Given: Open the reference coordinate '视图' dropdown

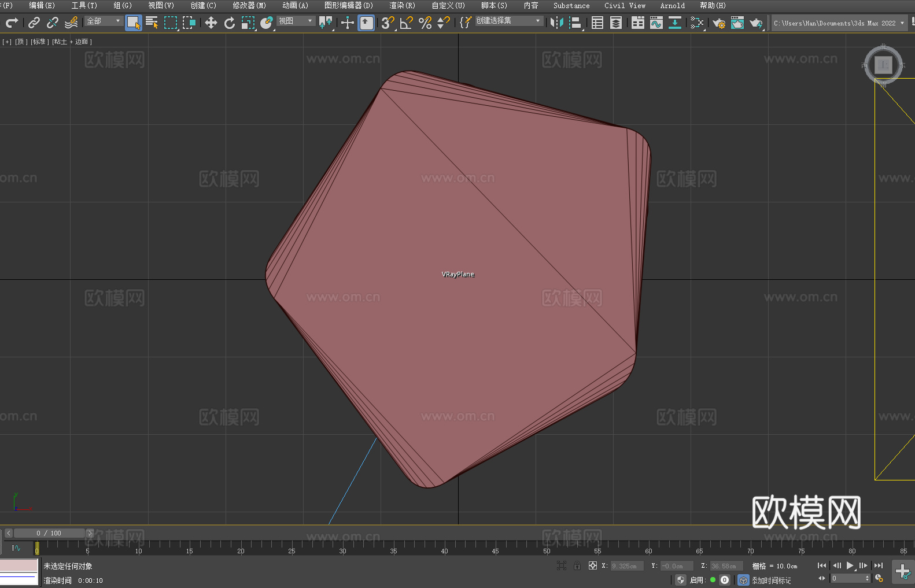Looking at the screenshot, I should pyautogui.click(x=296, y=21).
